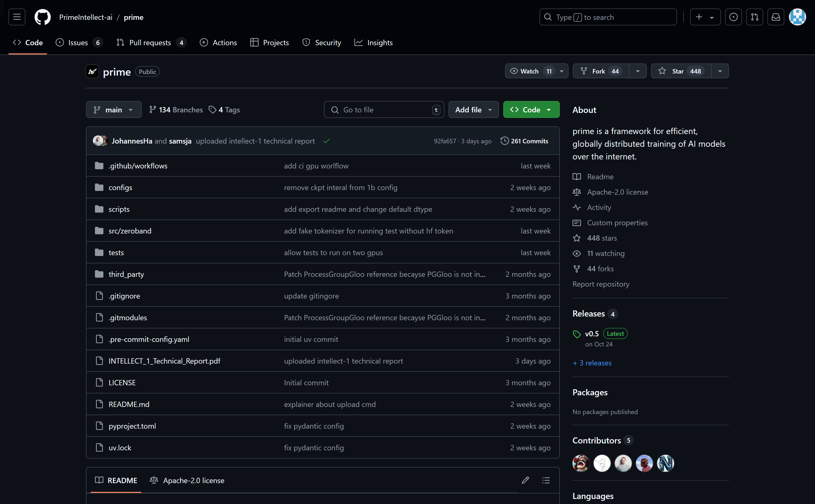Screen dimensions: 815x504
Task: Open the 'add ci gpu worlflow' commit message
Action: point(316,166)
